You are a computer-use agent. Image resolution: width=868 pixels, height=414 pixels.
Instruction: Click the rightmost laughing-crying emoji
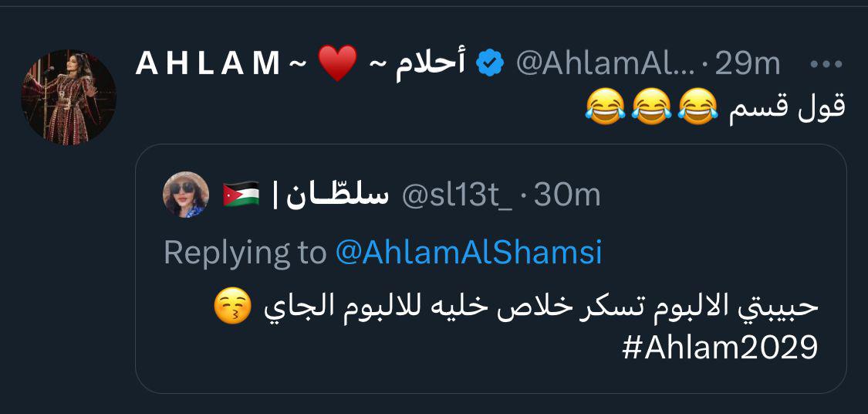pyautogui.click(x=697, y=107)
